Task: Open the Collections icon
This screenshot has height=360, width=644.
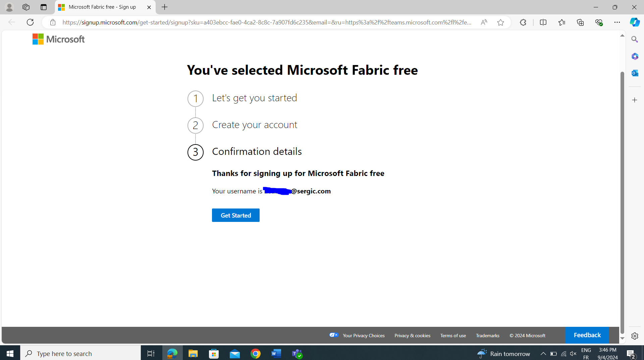Action: tap(580, 22)
